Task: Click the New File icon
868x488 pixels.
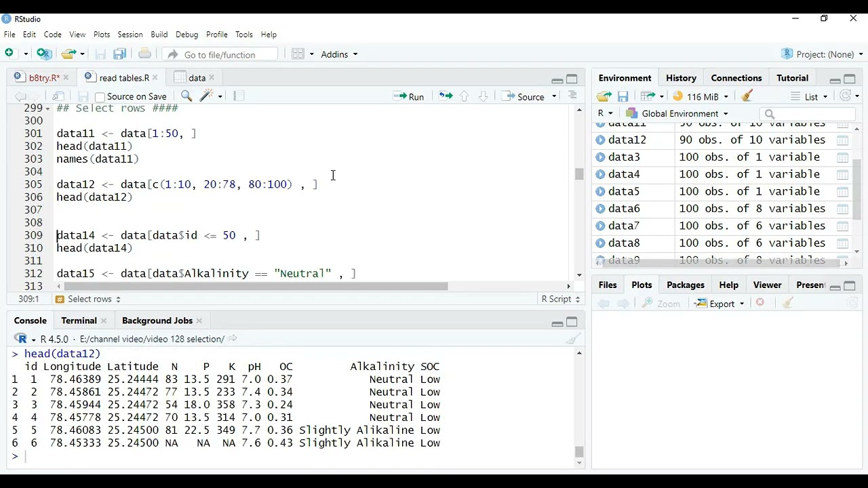Action: (10, 54)
